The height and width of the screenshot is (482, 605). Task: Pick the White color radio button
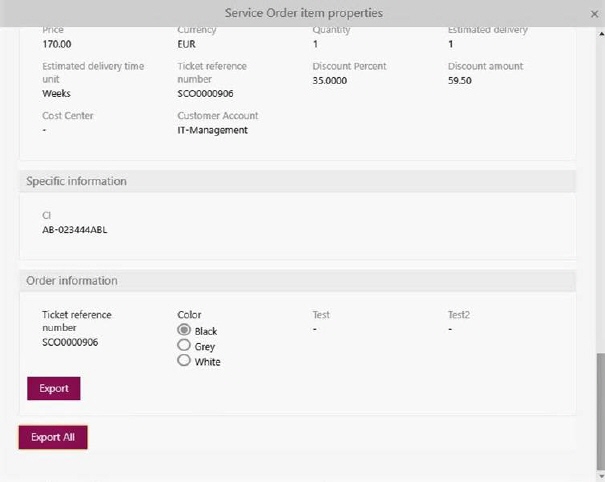183,361
